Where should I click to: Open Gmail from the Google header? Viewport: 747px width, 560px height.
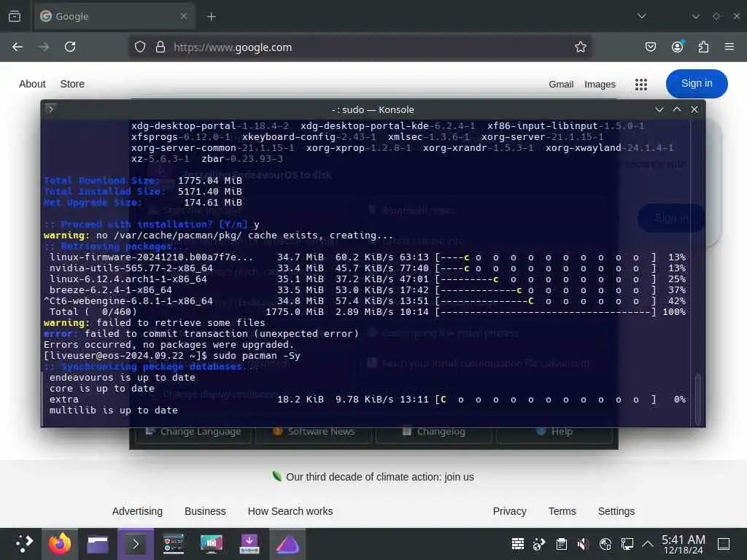[561, 85]
